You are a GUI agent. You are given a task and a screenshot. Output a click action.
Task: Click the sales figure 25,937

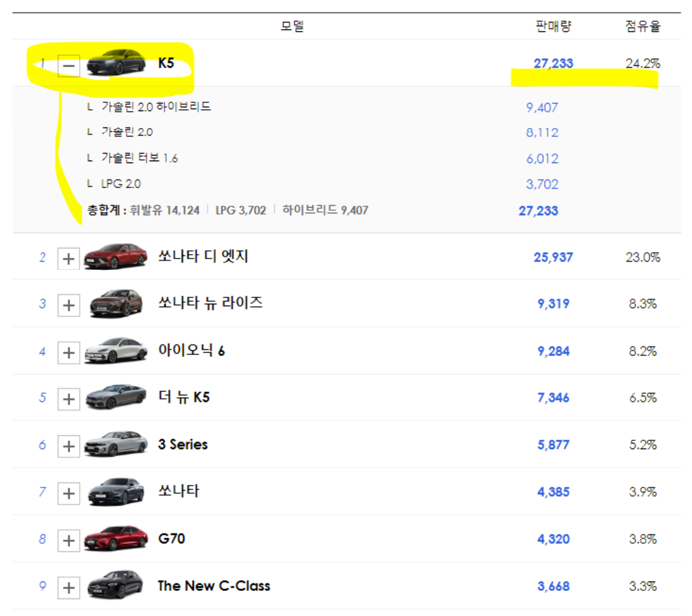(x=553, y=257)
